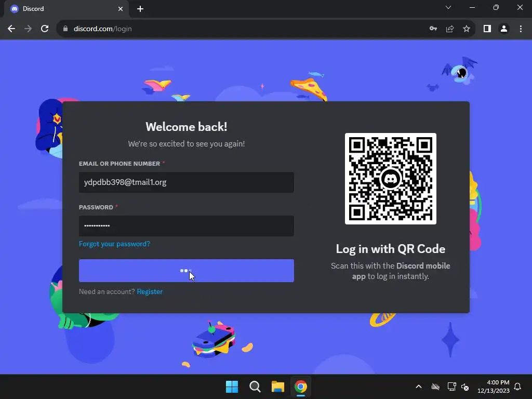This screenshot has width=532, height=399.
Task: Show hidden system tray icons
Action: click(419, 387)
